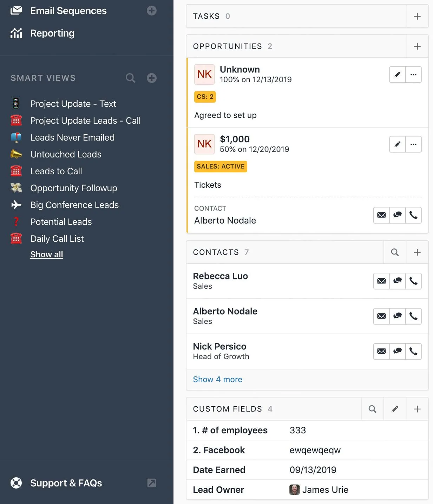Compose email to Alberto Nodale
433x504 pixels.
click(x=381, y=316)
